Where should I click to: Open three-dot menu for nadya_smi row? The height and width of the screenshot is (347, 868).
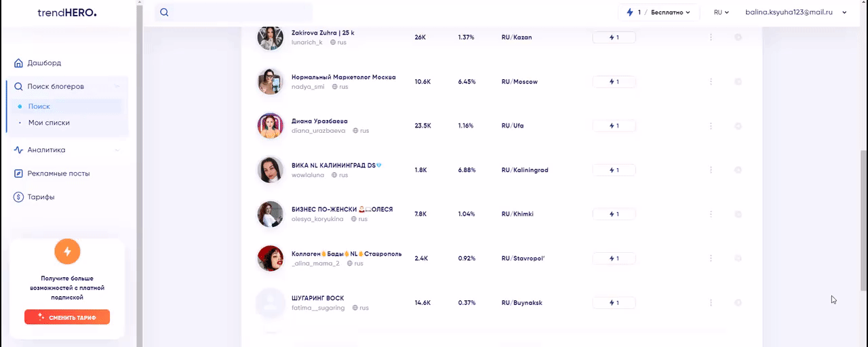[711, 81]
